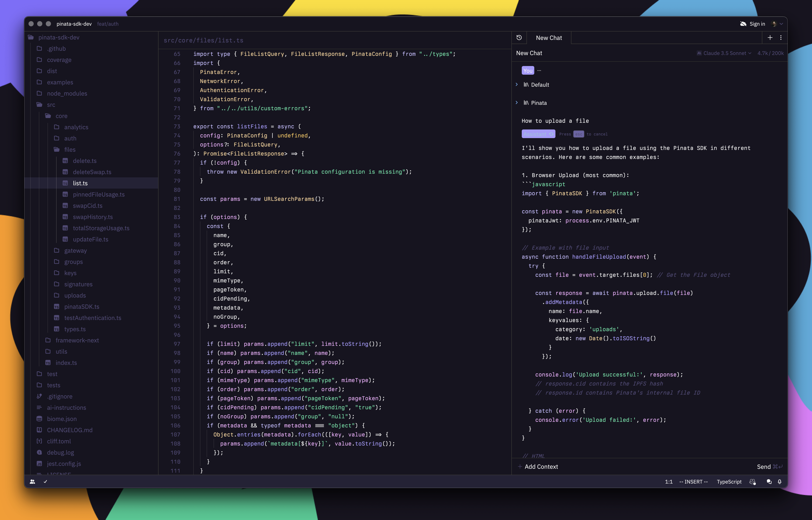Screen dimensions: 812x520
Task: Click the ai-instructions file icon
Action: pos(39,407)
